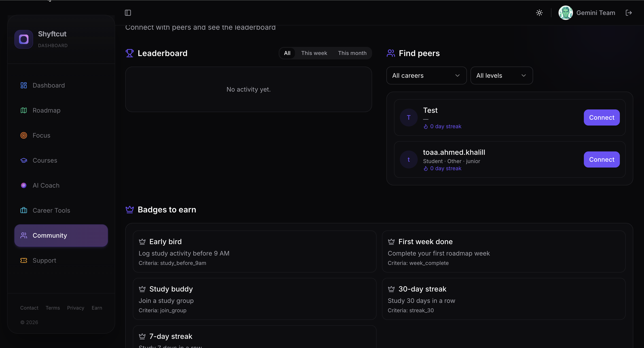Screen dimensions: 644x348
Task: Select the Support menu item
Action: click(44, 260)
